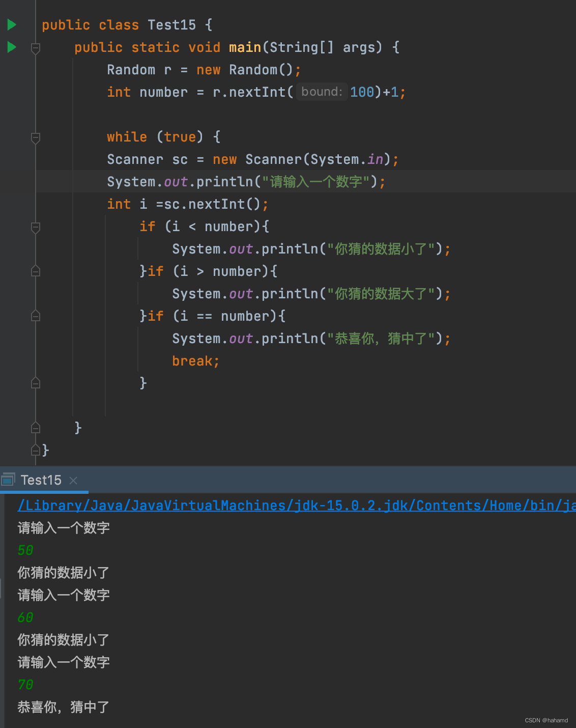This screenshot has width=576, height=728.
Task: Click the line int i =sc.nextInt();
Action: pyautogui.click(x=187, y=204)
